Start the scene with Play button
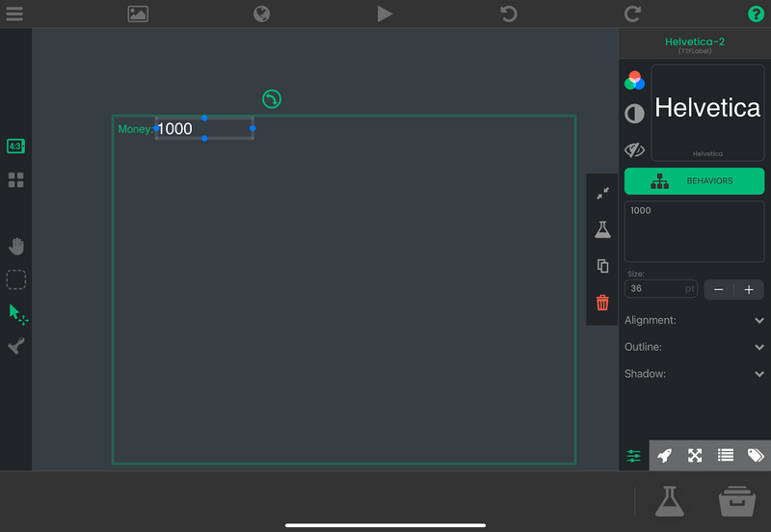 (385, 13)
